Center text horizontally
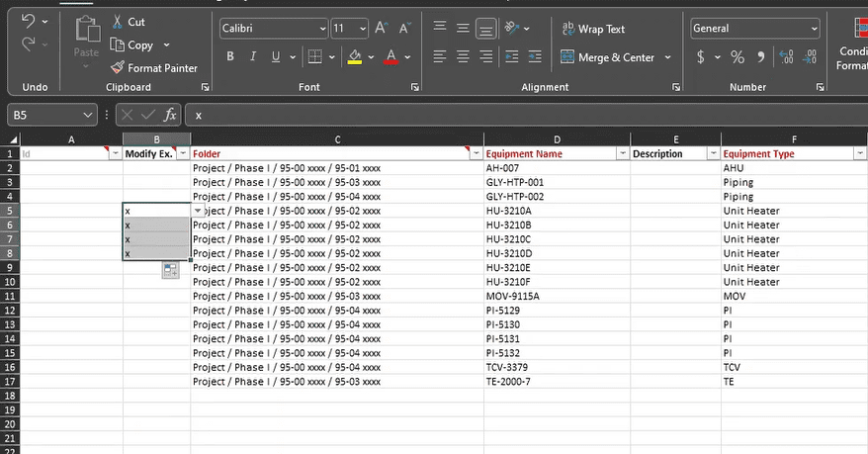Viewport: 868px width, 454px height. (x=463, y=56)
